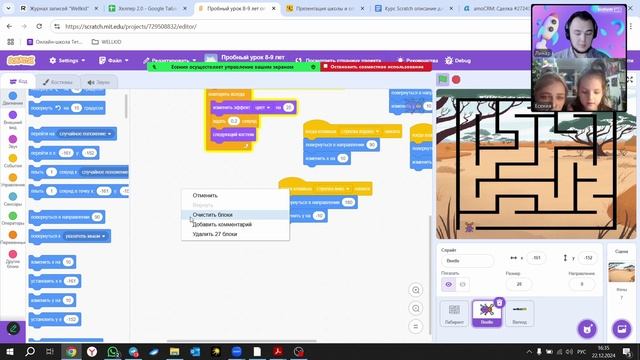Click the sprite direction field
Viewport: 640px width, 360px height.
[x=582, y=284]
